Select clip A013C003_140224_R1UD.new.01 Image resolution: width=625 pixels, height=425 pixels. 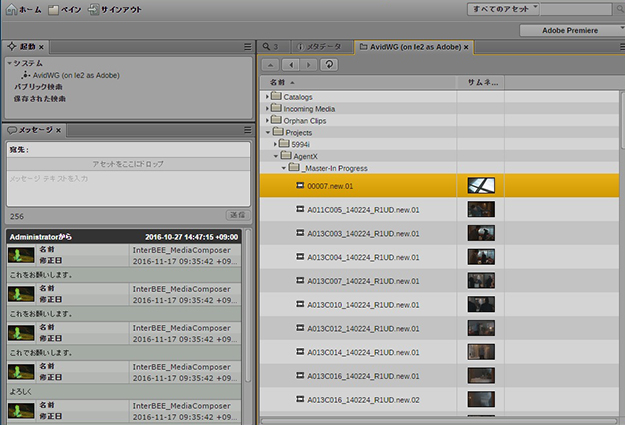click(439, 233)
